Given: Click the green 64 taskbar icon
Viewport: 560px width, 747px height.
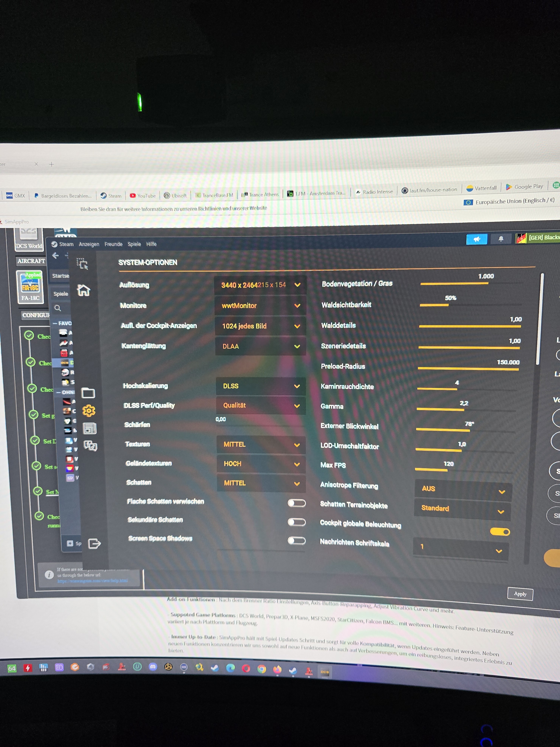Looking at the screenshot, I should [12, 668].
